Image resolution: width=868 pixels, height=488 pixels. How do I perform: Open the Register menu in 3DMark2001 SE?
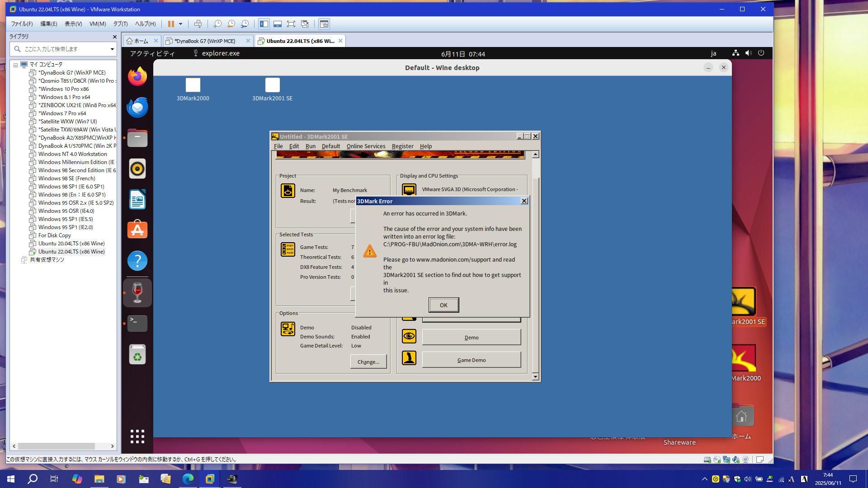(x=402, y=146)
